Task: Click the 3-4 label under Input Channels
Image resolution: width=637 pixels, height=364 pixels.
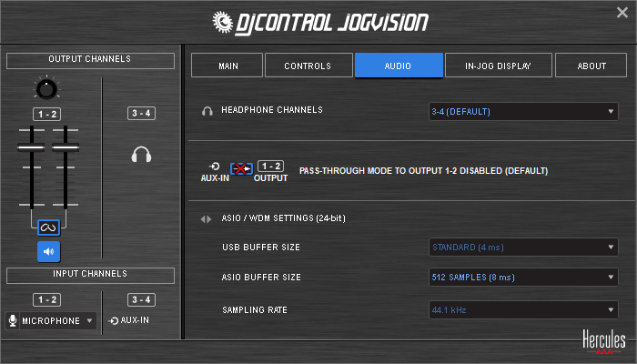Action: tap(141, 299)
